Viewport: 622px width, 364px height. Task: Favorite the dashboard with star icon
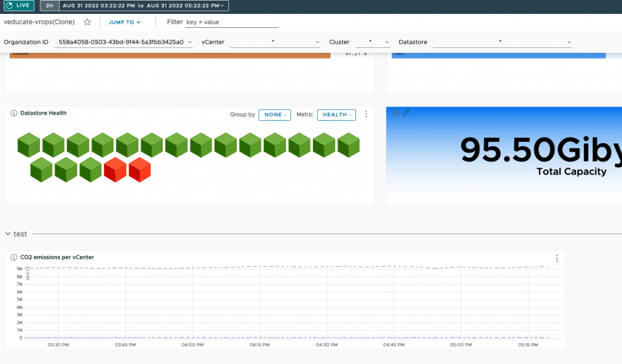[x=87, y=22]
